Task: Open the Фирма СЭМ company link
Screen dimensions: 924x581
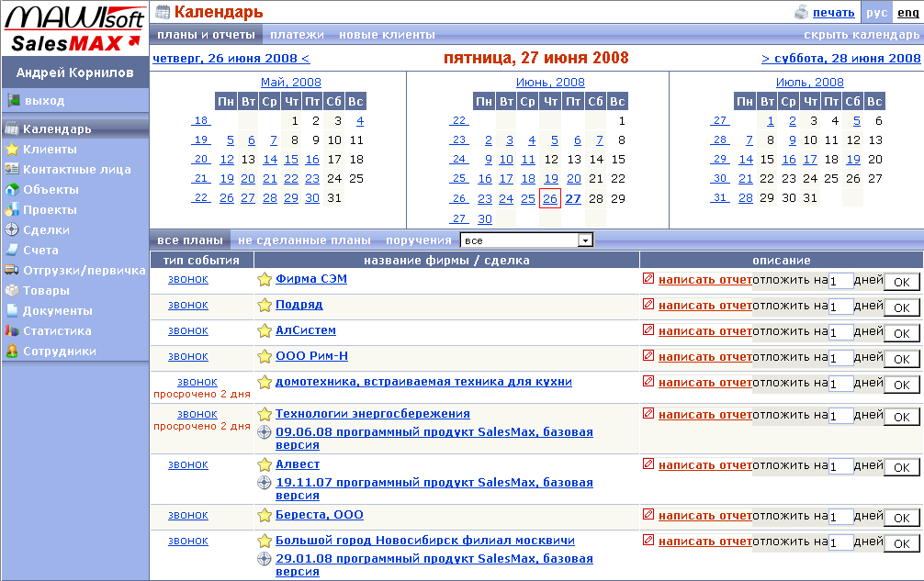Action: pos(311,278)
